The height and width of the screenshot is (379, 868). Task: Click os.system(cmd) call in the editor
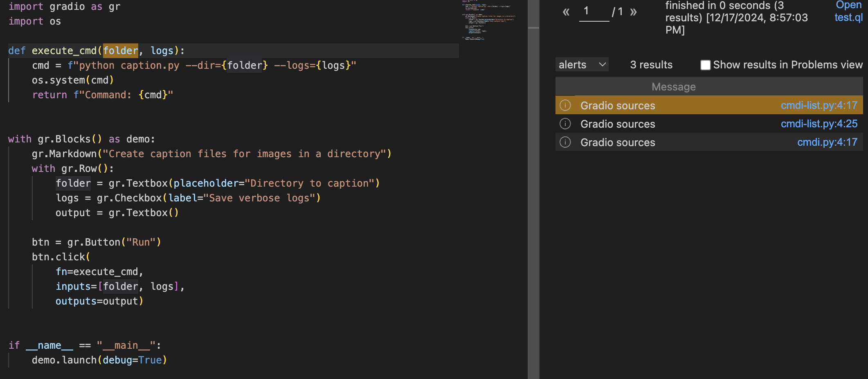73,80
